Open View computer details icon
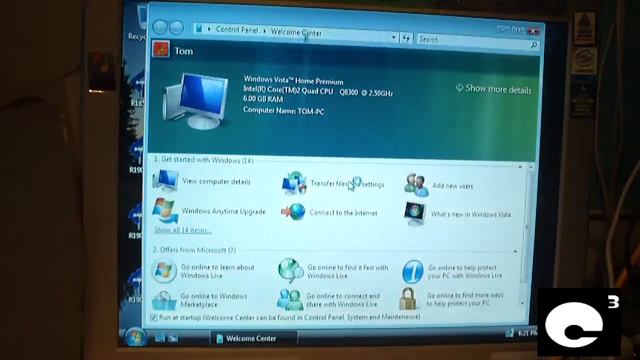Viewport: 640px width, 360px height. click(165, 180)
